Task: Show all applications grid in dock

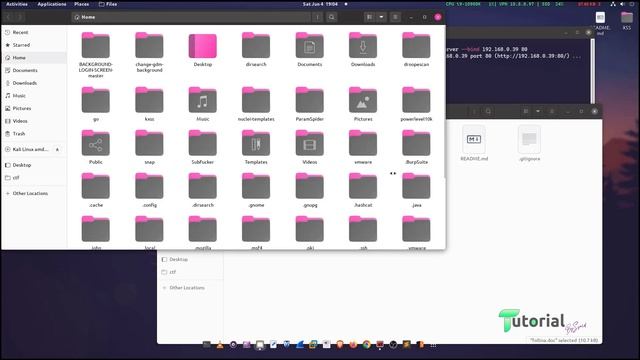Action: click(x=433, y=345)
